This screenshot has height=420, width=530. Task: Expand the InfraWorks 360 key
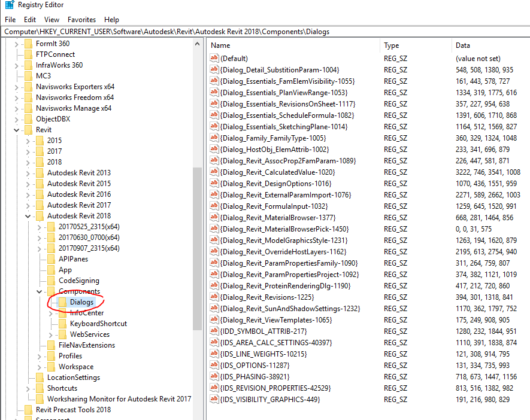pos(16,65)
